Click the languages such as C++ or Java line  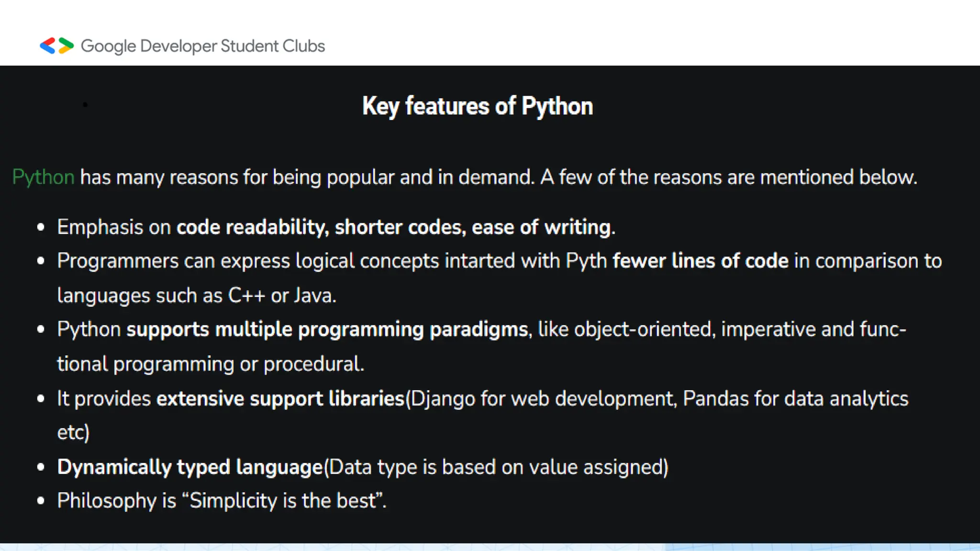pyautogui.click(x=197, y=296)
